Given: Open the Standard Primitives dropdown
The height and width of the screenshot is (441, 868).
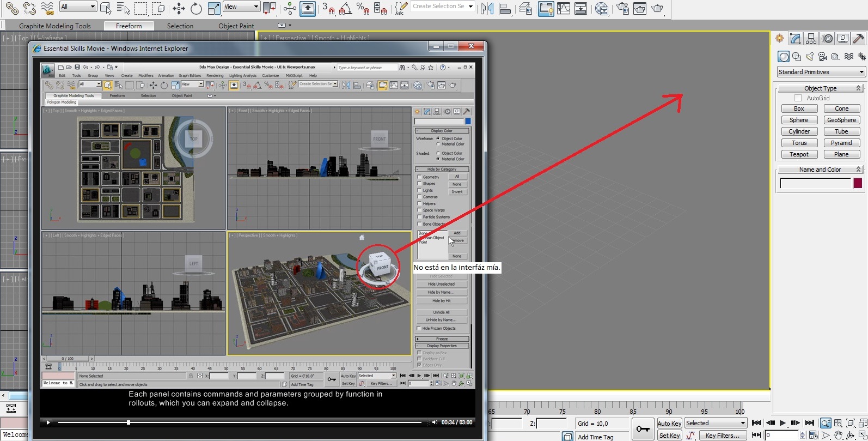Looking at the screenshot, I should coord(821,72).
